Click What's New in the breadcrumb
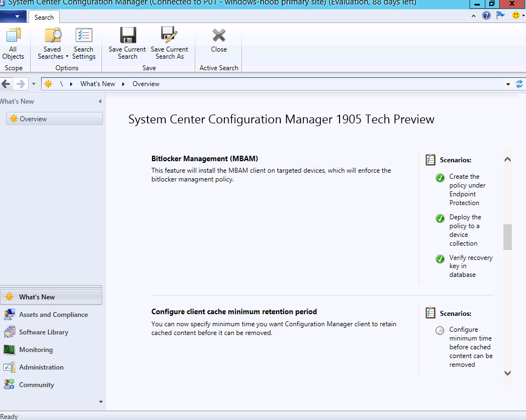Screen dimensions: 526x420 pos(98,84)
